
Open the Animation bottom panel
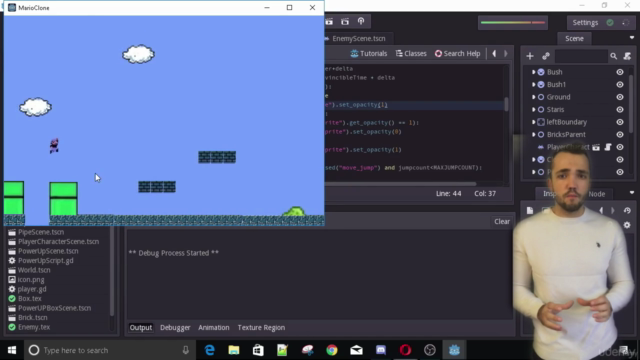point(214,327)
